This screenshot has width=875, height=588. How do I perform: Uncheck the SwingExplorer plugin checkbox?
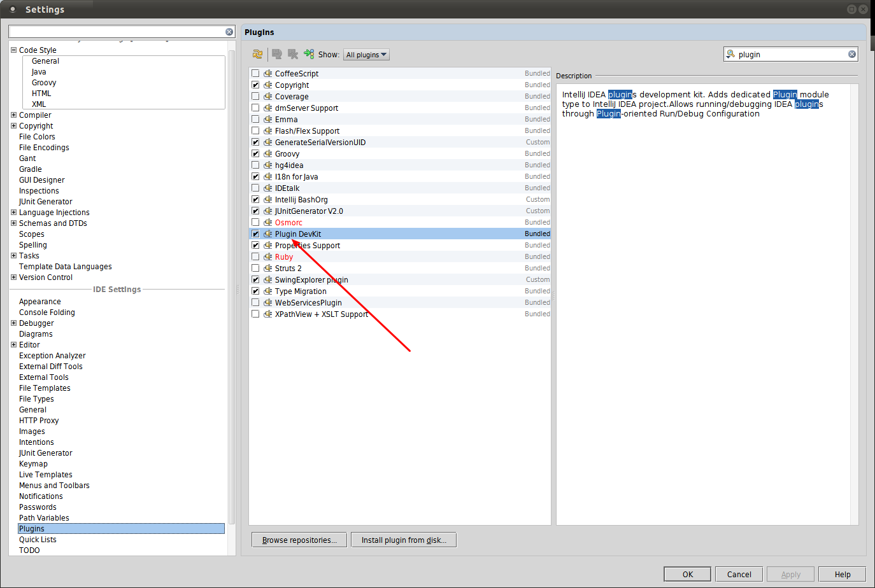point(255,280)
